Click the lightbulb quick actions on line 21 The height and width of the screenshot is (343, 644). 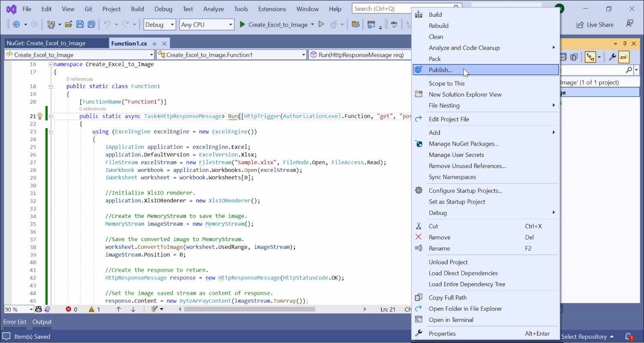(40, 116)
